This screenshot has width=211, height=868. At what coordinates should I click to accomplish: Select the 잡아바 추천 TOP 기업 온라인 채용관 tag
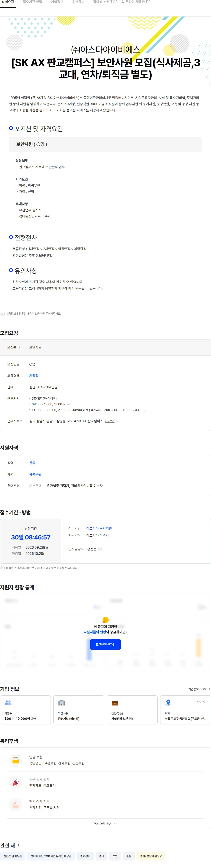(x=51, y=856)
